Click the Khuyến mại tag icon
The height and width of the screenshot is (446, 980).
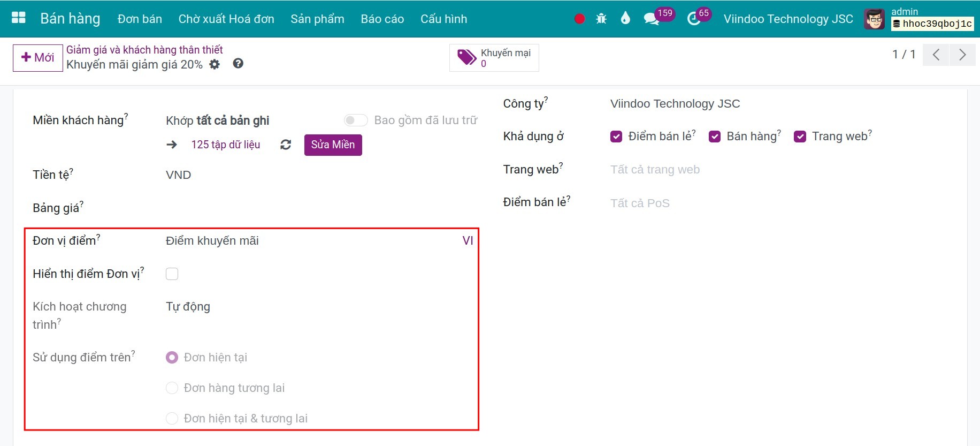pyautogui.click(x=466, y=57)
